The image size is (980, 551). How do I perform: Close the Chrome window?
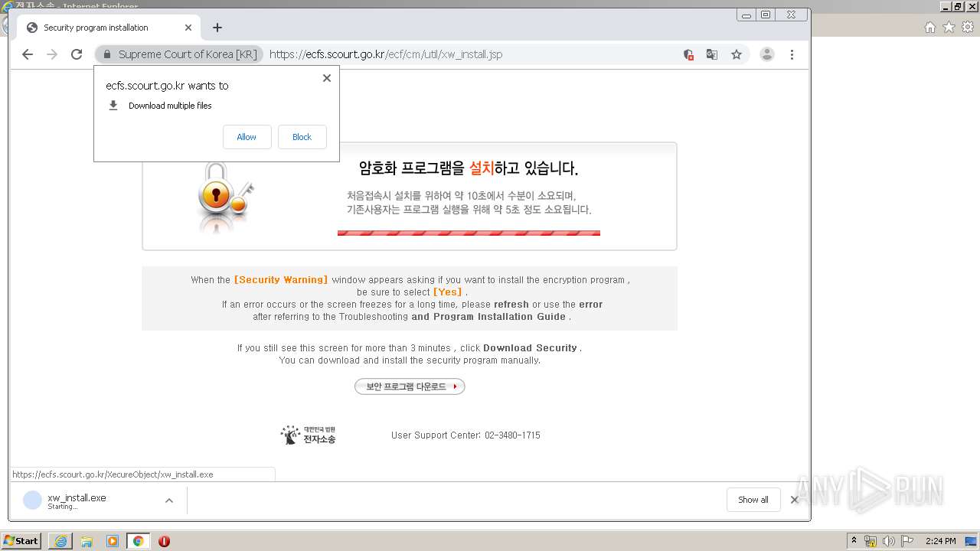[x=791, y=15]
